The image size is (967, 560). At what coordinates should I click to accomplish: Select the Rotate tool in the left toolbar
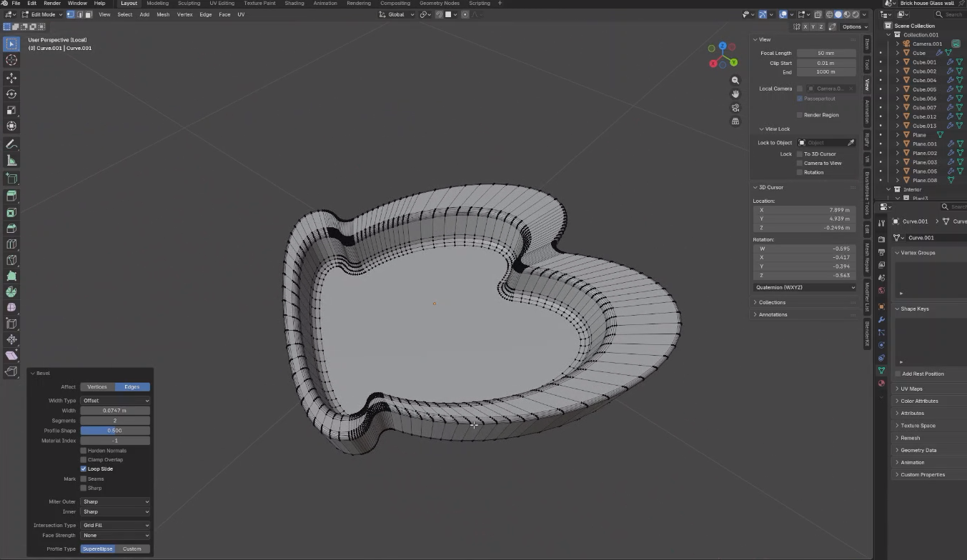pyautogui.click(x=11, y=93)
